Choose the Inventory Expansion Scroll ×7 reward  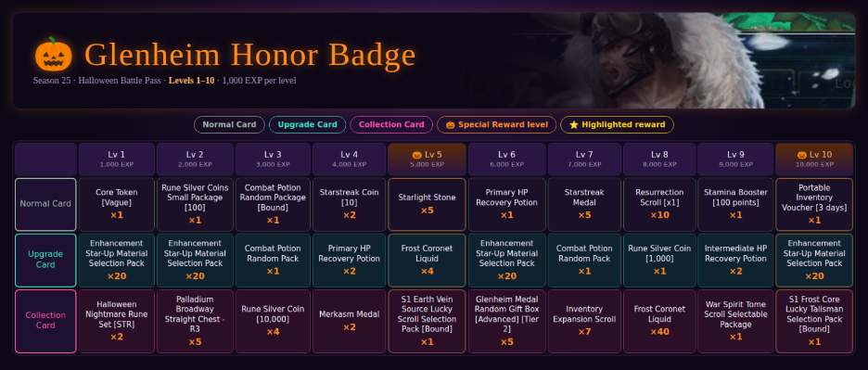point(584,321)
